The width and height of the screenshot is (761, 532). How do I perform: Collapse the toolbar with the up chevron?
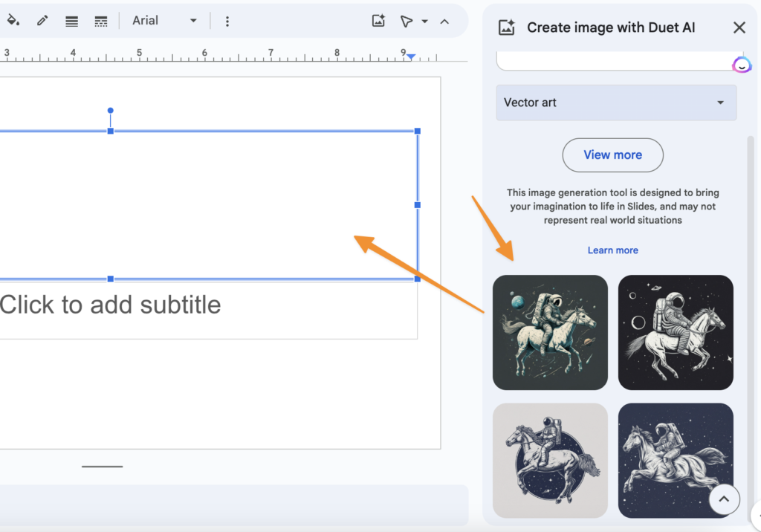pos(444,21)
